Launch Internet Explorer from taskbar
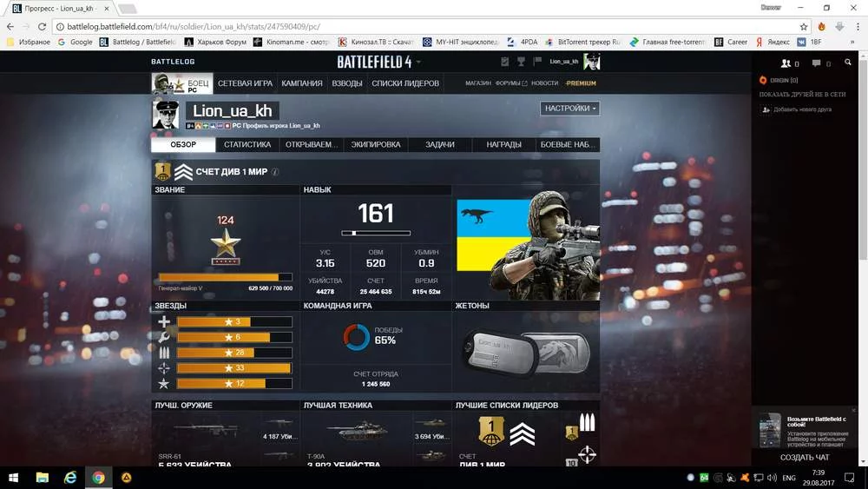Image resolution: width=868 pixels, height=489 pixels. click(70, 478)
